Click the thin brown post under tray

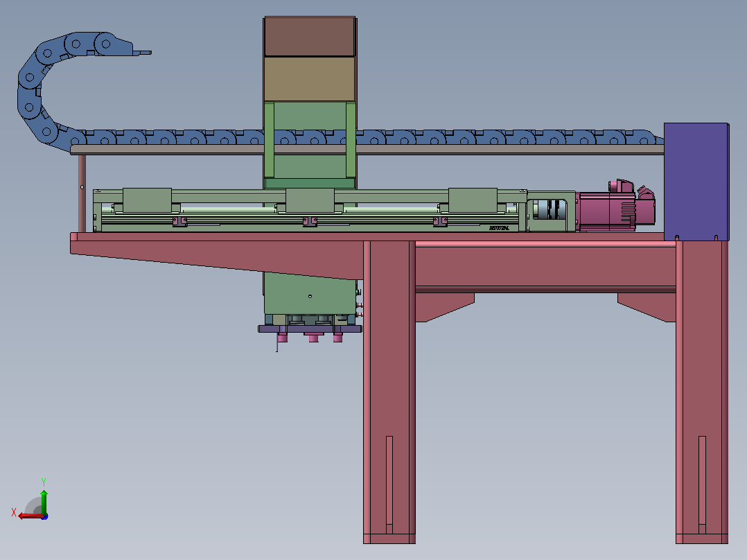[x=82, y=193]
